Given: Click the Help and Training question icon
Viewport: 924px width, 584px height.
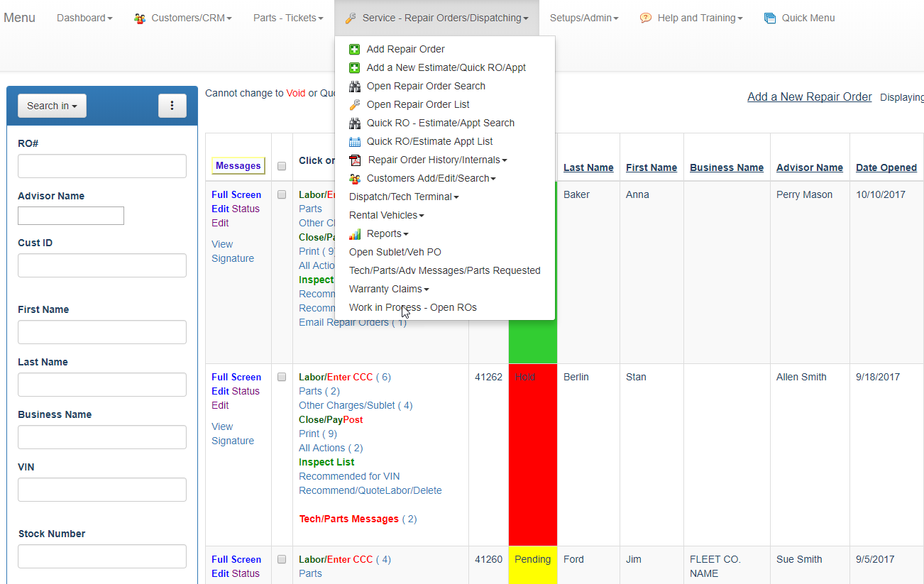Looking at the screenshot, I should tap(646, 18).
